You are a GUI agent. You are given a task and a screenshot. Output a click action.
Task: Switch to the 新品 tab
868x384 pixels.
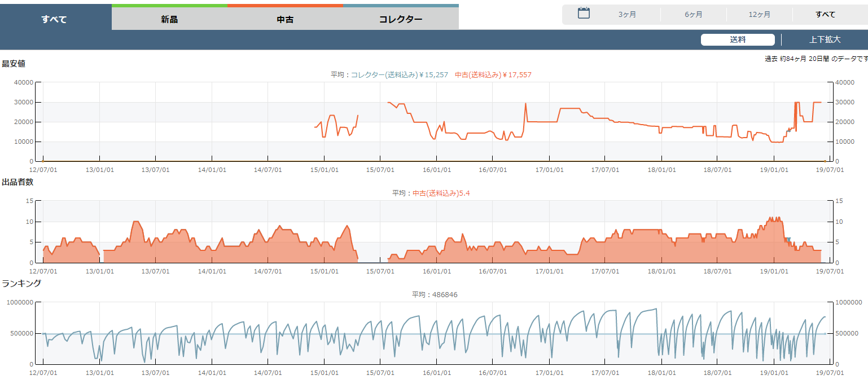[169, 19]
